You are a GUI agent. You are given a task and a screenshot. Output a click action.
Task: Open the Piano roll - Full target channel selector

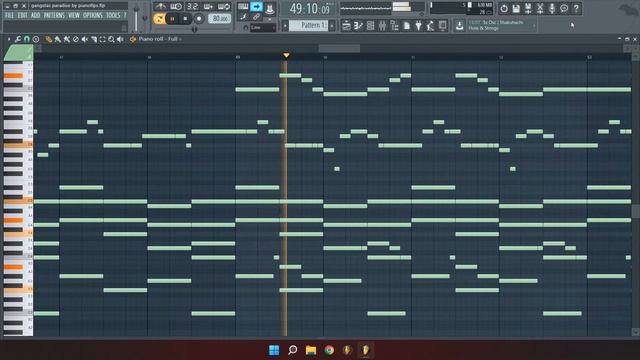click(159, 39)
